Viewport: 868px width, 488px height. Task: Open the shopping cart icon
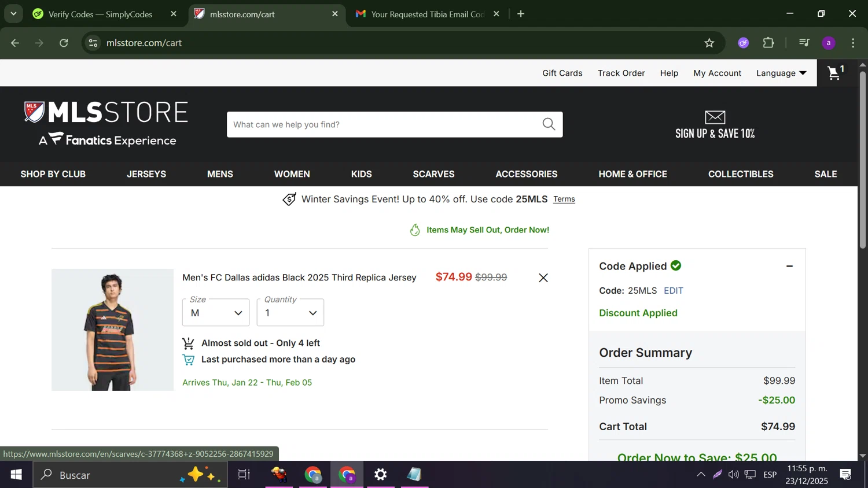[x=836, y=73]
